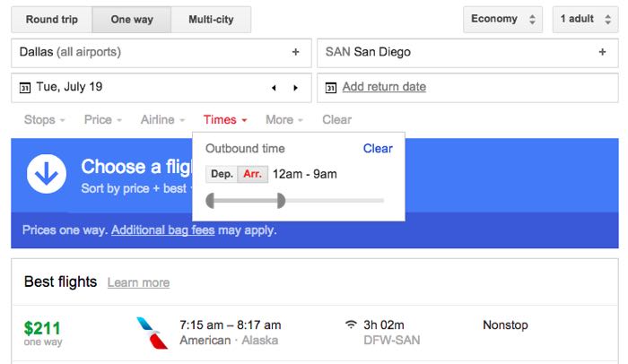Viewport: 628px width, 364px height.
Task: Click calendar icon beside Add return date
Action: click(x=331, y=87)
